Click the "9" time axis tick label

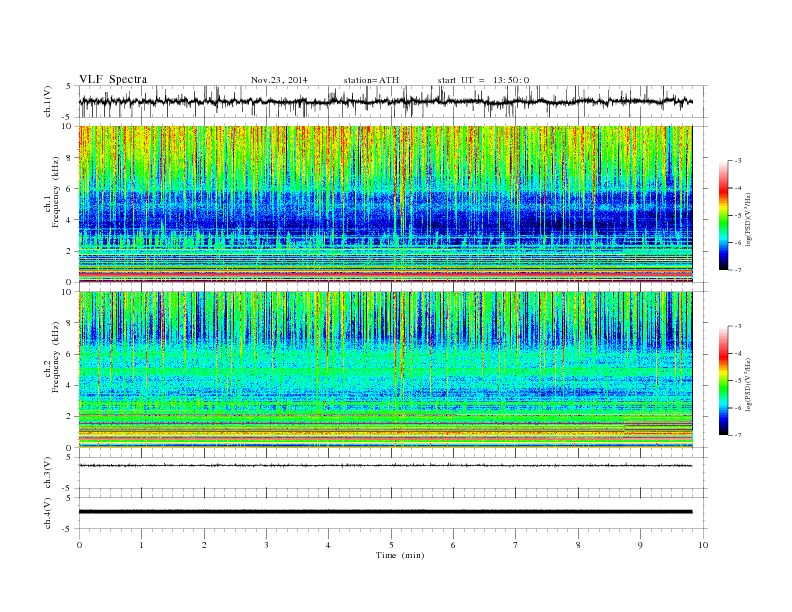click(640, 545)
